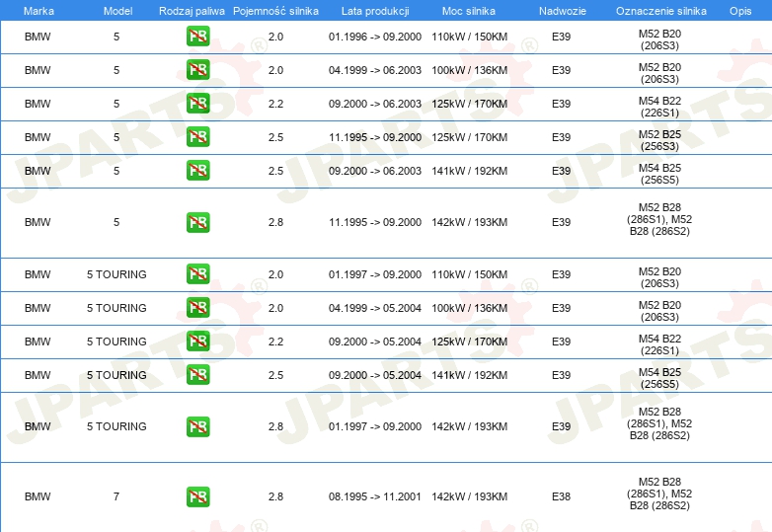Click 100kW / 136KM in the 5 TOURING row
The height and width of the screenshot is (532, 772).
click(x=469, y=308)
